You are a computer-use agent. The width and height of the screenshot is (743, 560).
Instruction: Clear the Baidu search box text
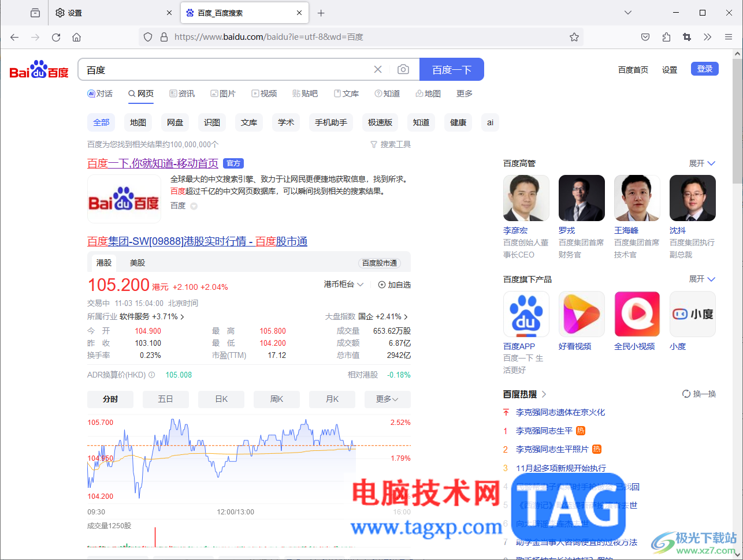(378, 69)
